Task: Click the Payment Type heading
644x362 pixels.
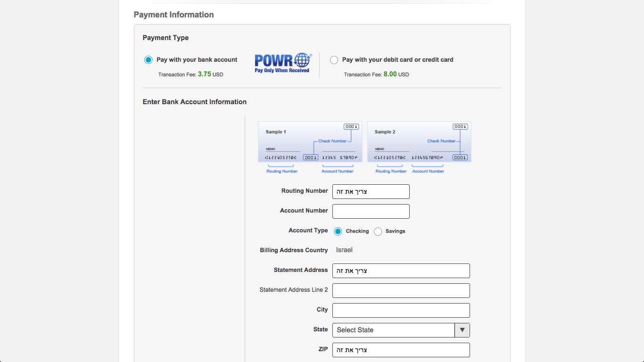Action: (x=165, y=38)
